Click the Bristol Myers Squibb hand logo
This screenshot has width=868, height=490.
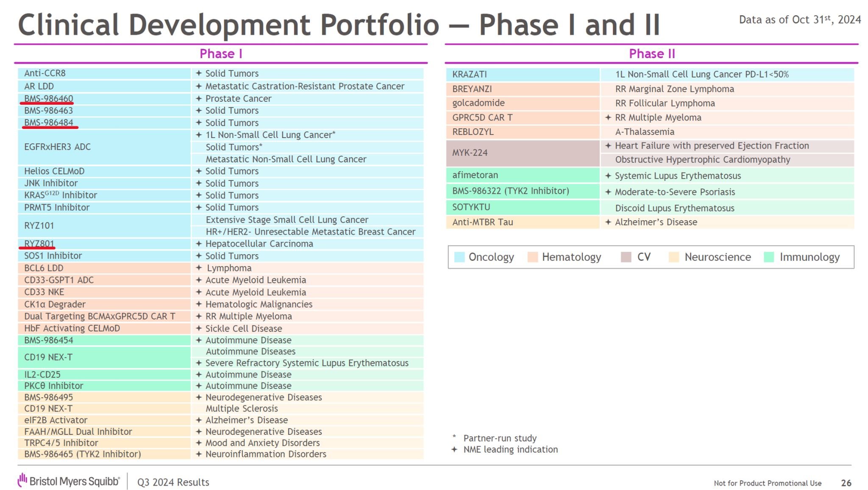click(x=22, y=480)
